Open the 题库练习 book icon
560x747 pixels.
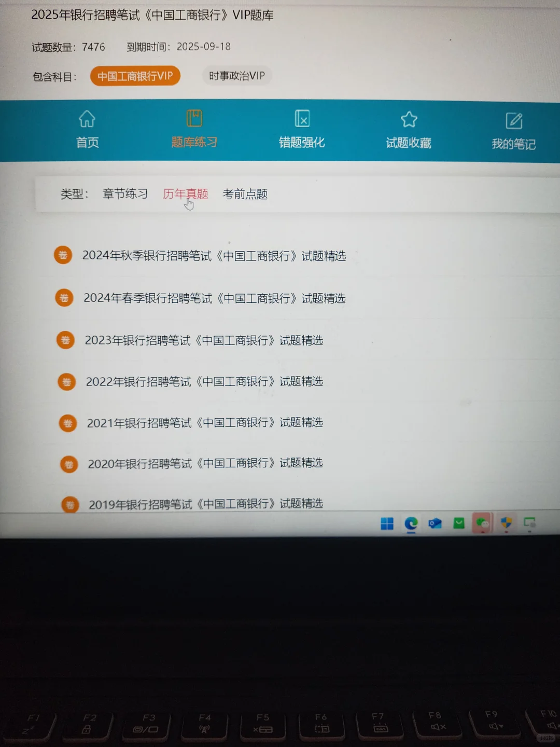click(x=194, y=118)
